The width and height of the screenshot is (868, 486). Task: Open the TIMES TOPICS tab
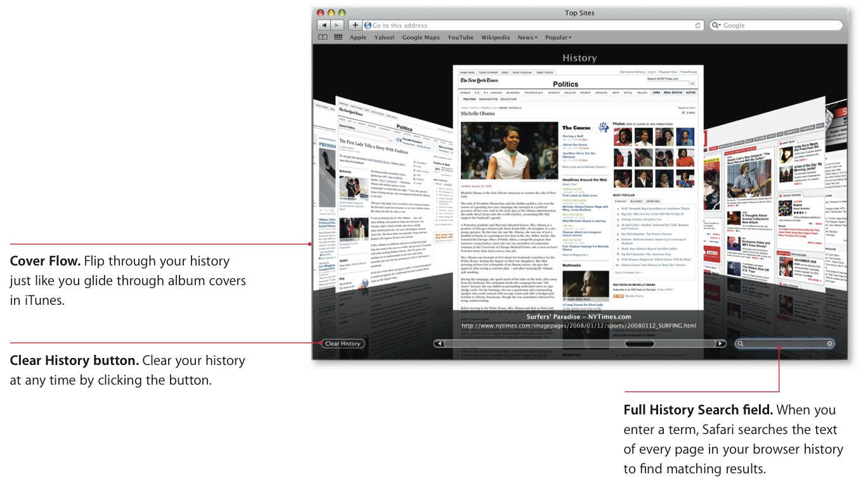[x=545, y=73]
